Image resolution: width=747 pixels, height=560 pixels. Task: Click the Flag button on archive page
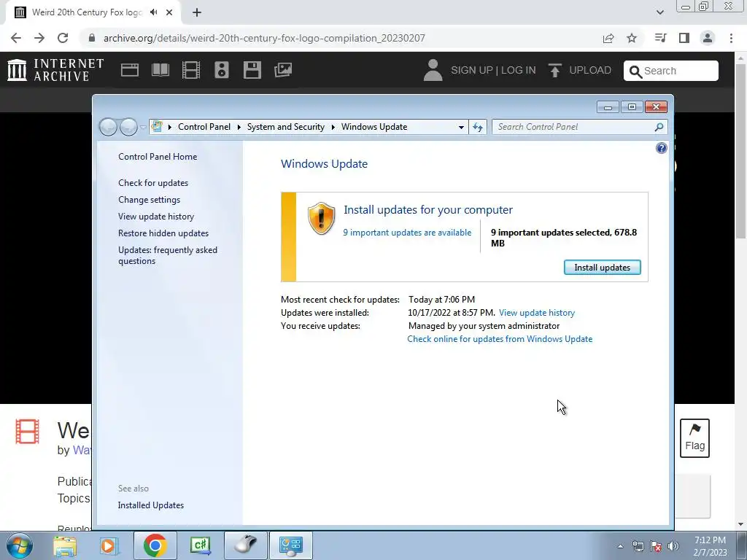point(694,438)
